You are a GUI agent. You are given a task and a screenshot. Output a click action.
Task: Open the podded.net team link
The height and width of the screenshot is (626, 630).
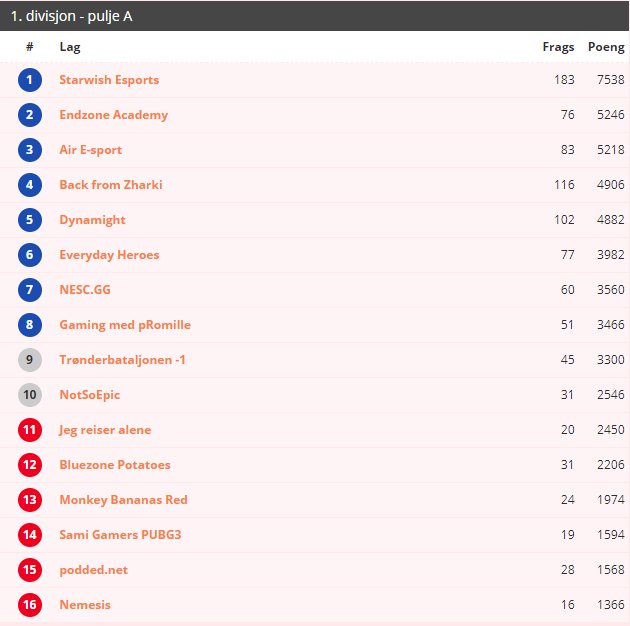click(94, 570)
